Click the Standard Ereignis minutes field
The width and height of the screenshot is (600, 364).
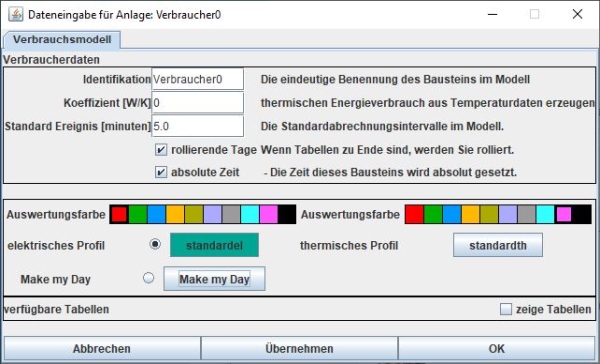pos(197,126)
